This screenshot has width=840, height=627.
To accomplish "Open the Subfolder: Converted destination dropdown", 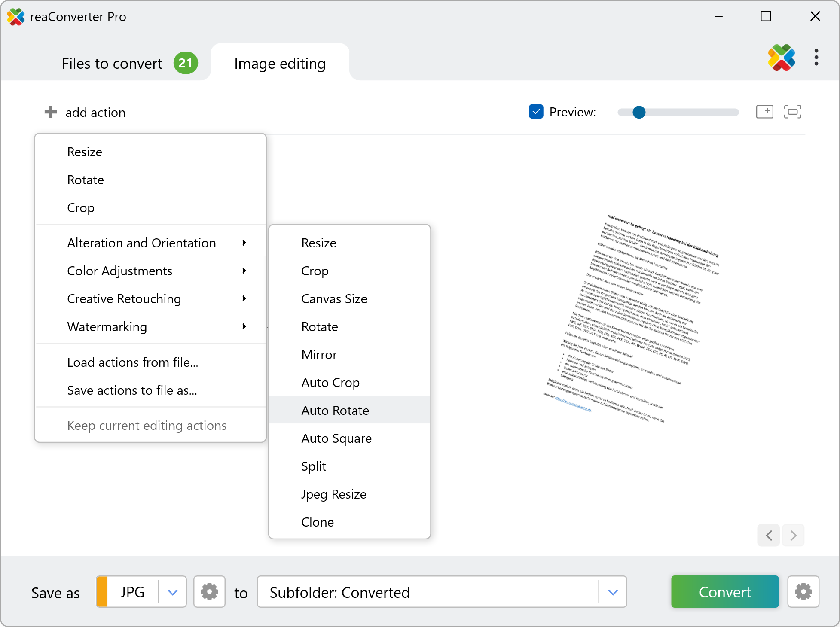I will pos(613,592).
